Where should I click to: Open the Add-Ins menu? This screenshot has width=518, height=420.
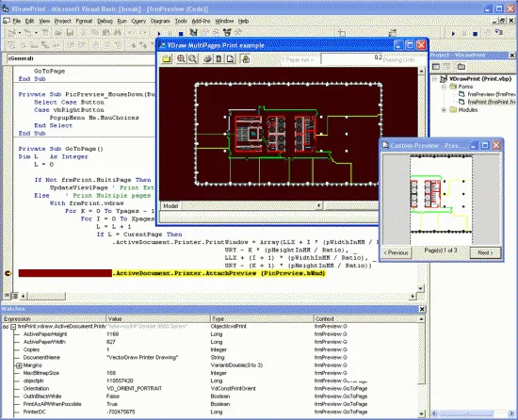(x=201, y=21)
